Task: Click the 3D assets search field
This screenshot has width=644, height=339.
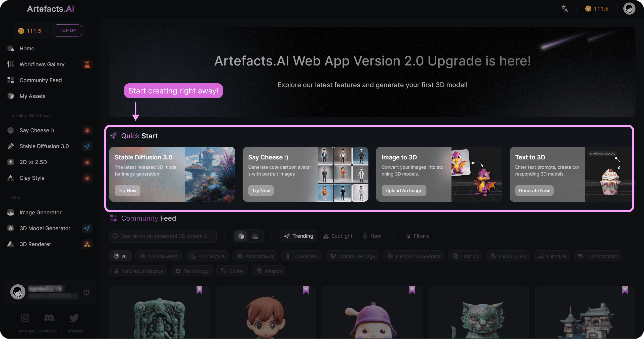Action: [x=163, y=236]
